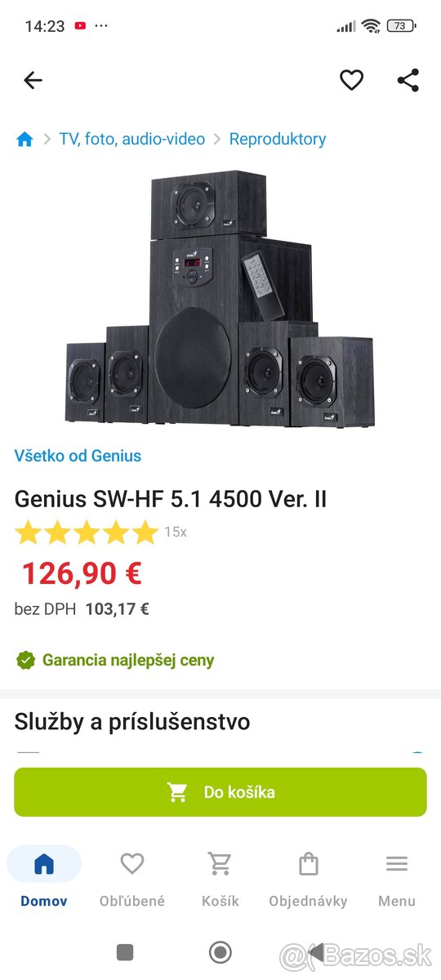441x980 pixels.
Task: Tap the 15x review count
Action: point(176,532)
